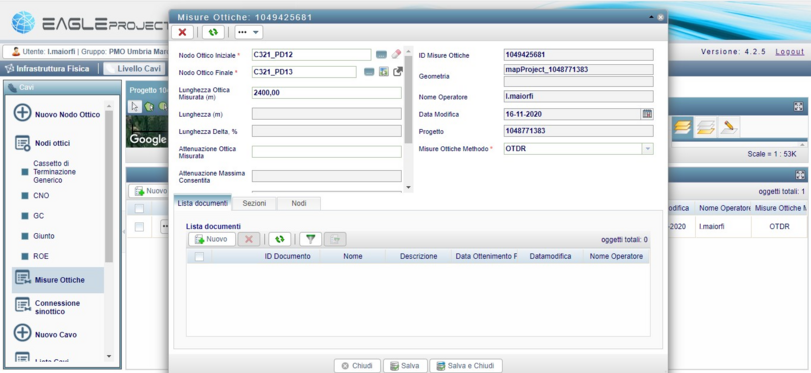The height and width of the screenshot is (373, 811).
Task: Sort by ID Documento column header
Action: coord(288,257)
